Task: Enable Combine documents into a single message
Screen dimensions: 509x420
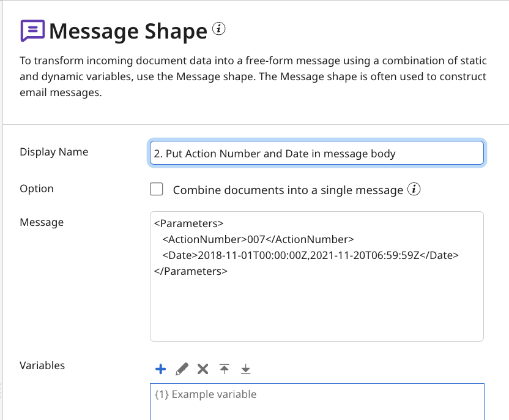Action: point(156,190)
